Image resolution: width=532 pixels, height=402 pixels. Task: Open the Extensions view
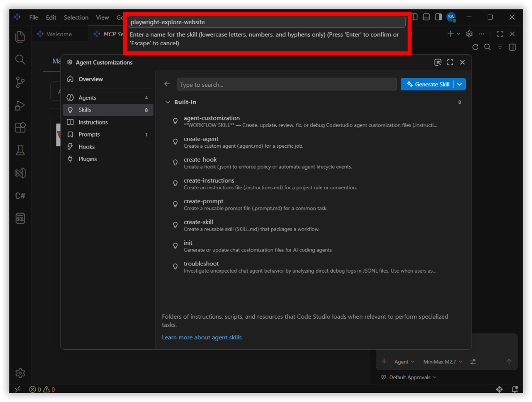coord(20,128)
